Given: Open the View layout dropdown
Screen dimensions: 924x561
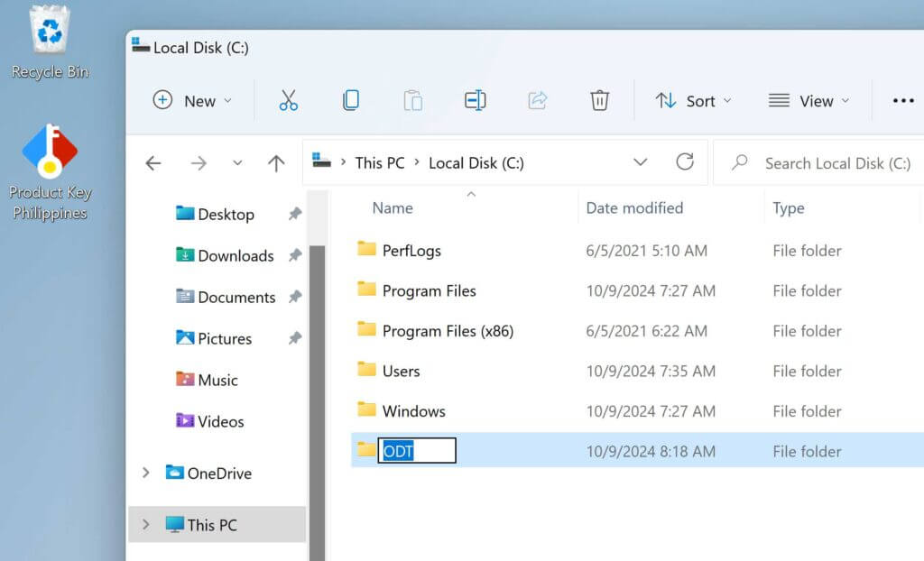Looking at the screenshot, I should (808, 101).
